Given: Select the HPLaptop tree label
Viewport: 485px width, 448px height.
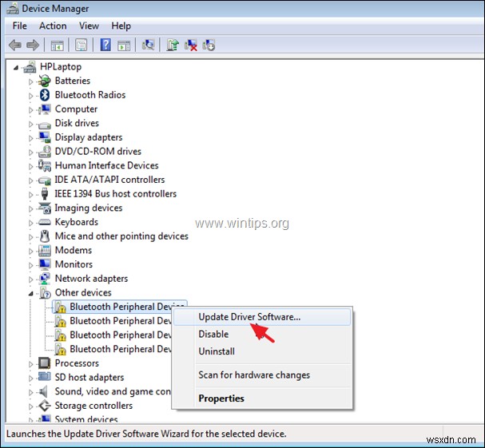Looking at the screenshot, I should 61,67.
